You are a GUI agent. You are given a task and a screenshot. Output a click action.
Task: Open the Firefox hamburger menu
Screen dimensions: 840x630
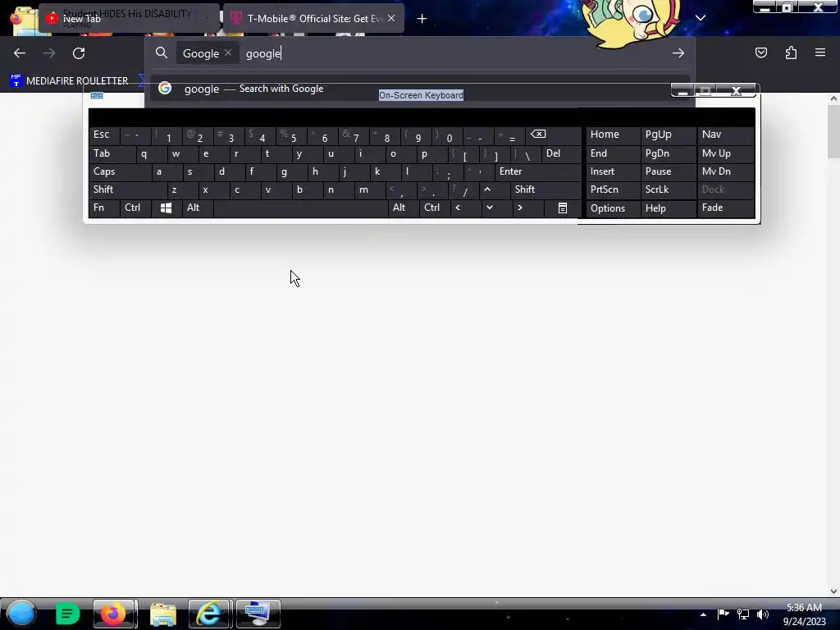820,52
